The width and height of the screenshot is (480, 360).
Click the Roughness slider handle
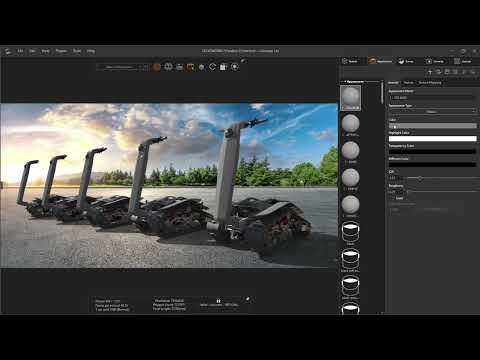point(408,192)
